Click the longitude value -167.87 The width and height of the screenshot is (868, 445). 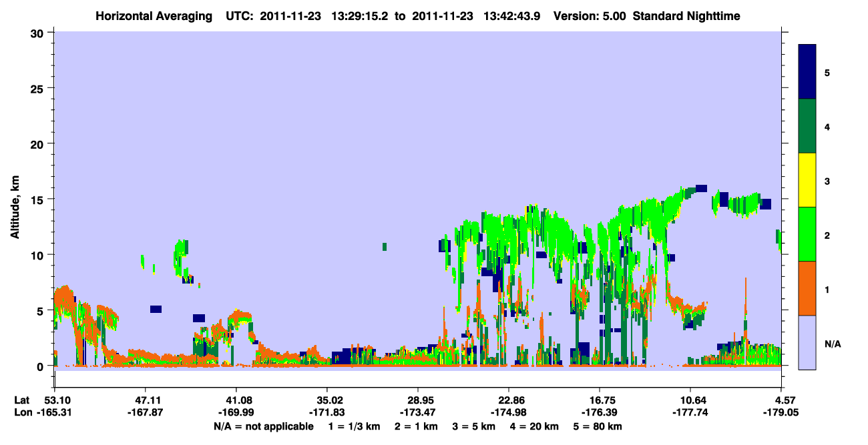coord(145,412)
